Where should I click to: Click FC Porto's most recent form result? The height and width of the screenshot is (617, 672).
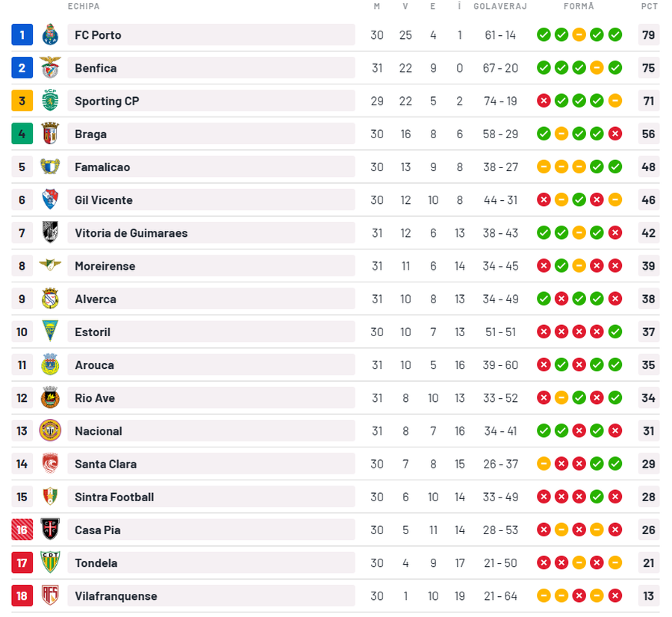click(615, 35)
